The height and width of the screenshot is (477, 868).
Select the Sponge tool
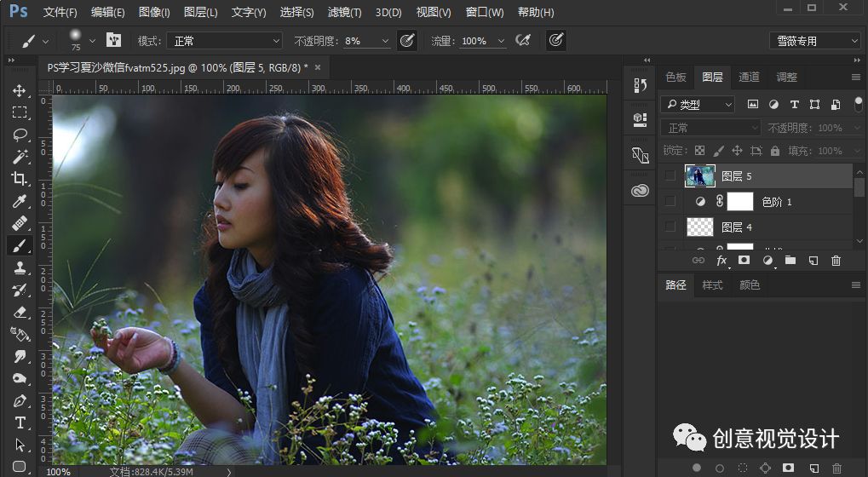coord(20,378)
